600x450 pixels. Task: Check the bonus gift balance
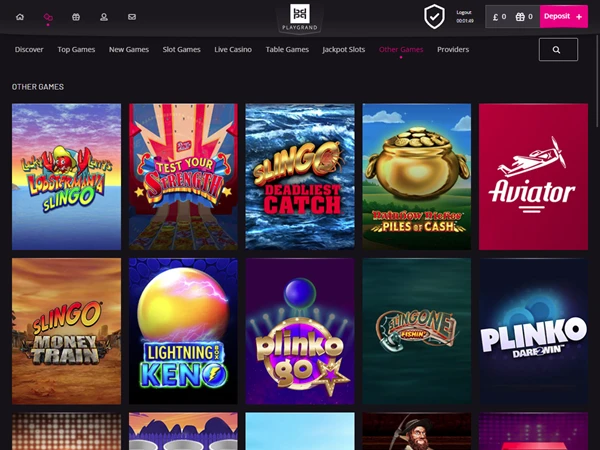click(x=524, y=17)
